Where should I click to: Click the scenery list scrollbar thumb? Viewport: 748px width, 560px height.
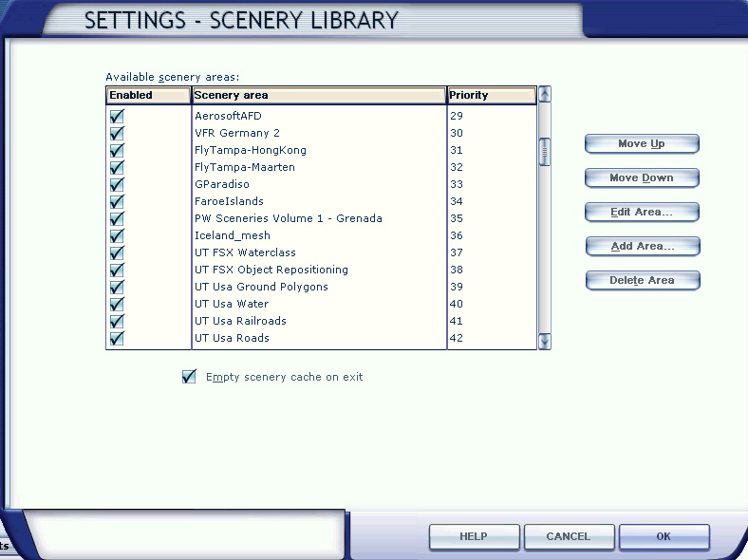tap(544, 152)
